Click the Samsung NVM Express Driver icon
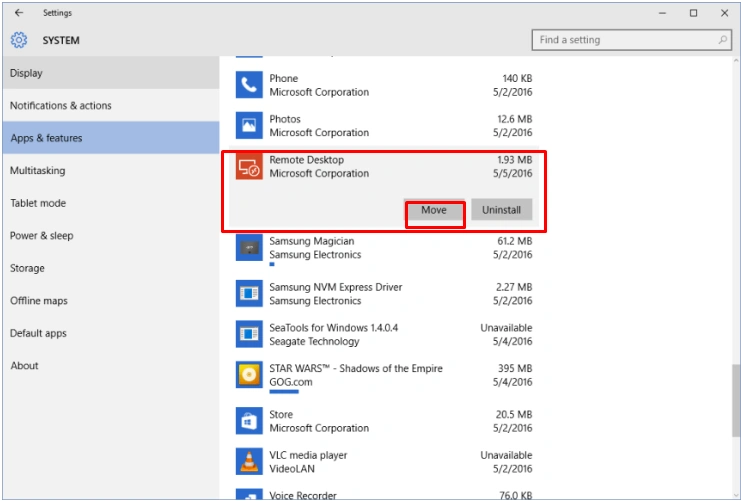Screen dimensions: 741x501 [249, 294]
